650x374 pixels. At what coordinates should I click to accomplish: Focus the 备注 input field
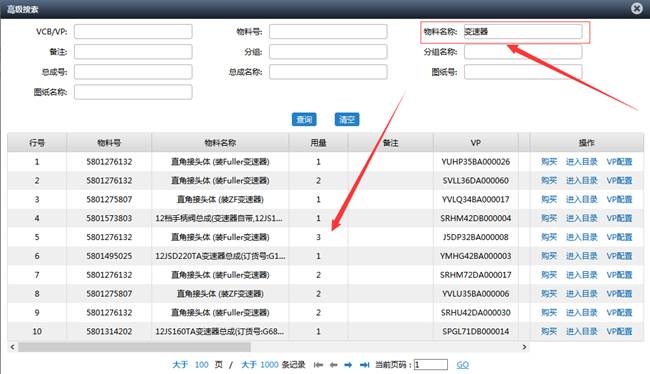[x=133, y=52]
